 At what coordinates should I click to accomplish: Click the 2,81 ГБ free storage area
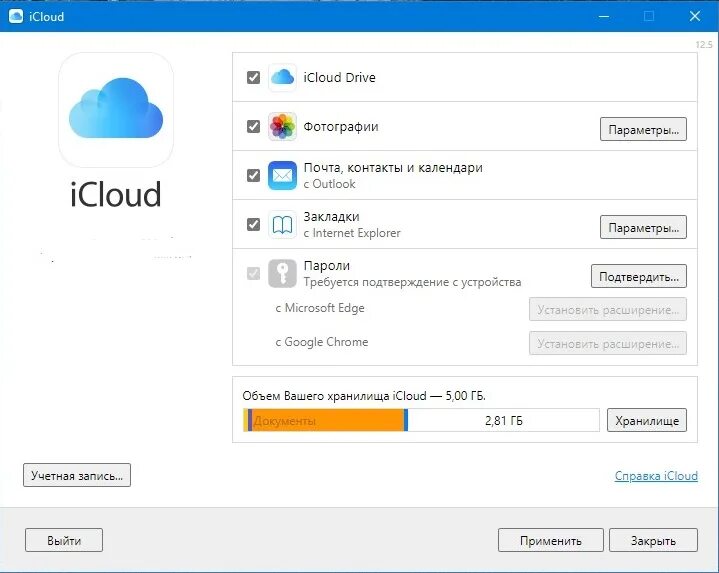click(503, 420)
